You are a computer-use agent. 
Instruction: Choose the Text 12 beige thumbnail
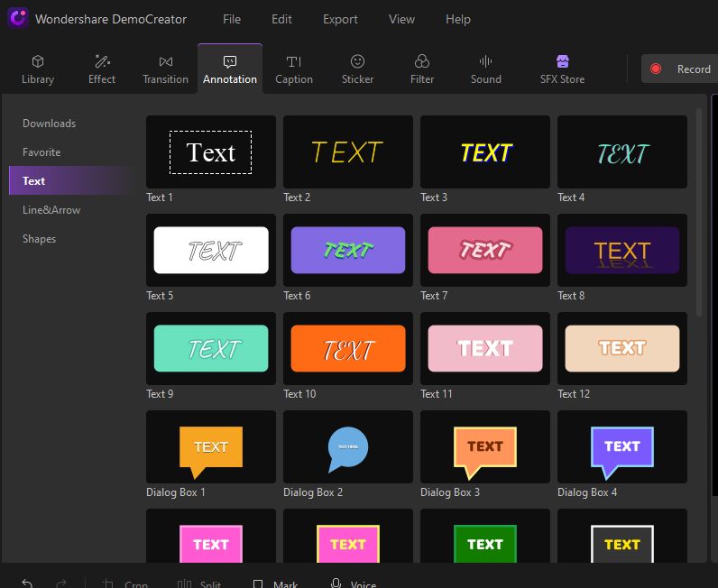coord(621,348)
